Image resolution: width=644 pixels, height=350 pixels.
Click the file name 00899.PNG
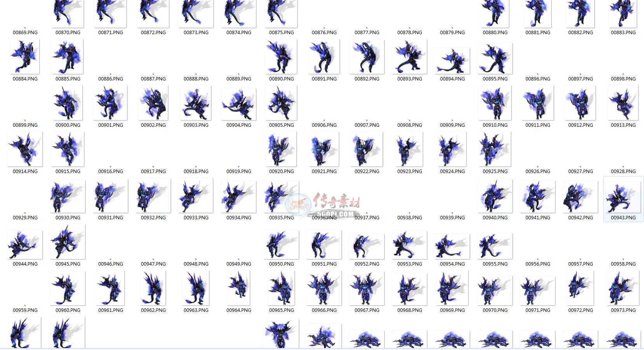(x=25, y=125)
